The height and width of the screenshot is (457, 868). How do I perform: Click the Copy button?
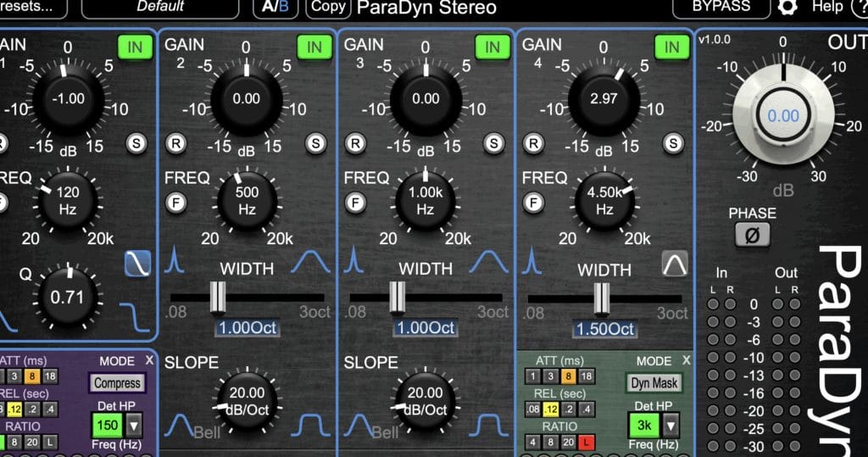(328, 7)
